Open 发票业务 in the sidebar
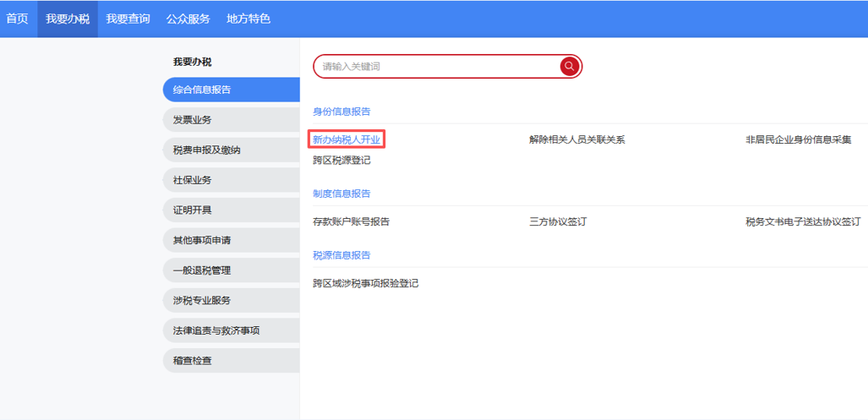 [232, 120]
